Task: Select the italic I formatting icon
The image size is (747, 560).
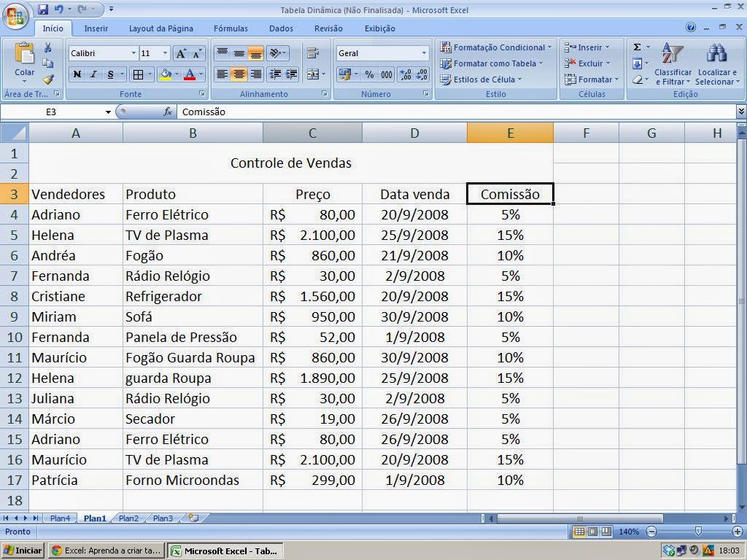Action: (93, 74)
